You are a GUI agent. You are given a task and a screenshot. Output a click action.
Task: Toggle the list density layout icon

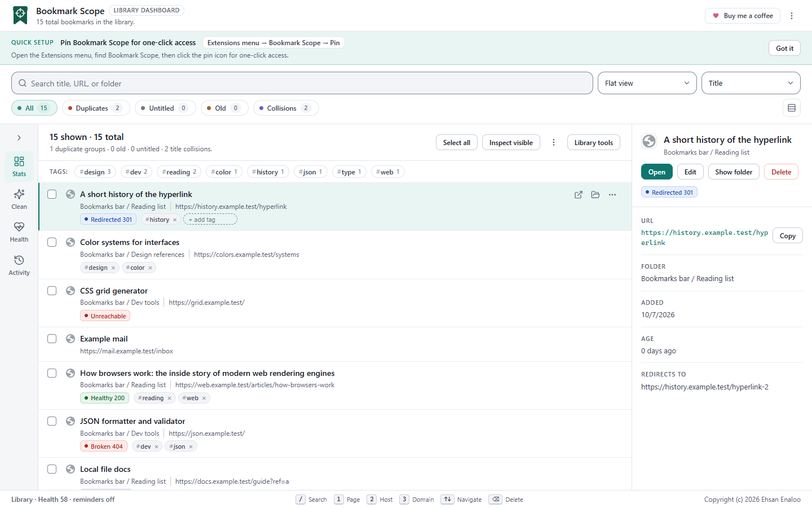792,108
